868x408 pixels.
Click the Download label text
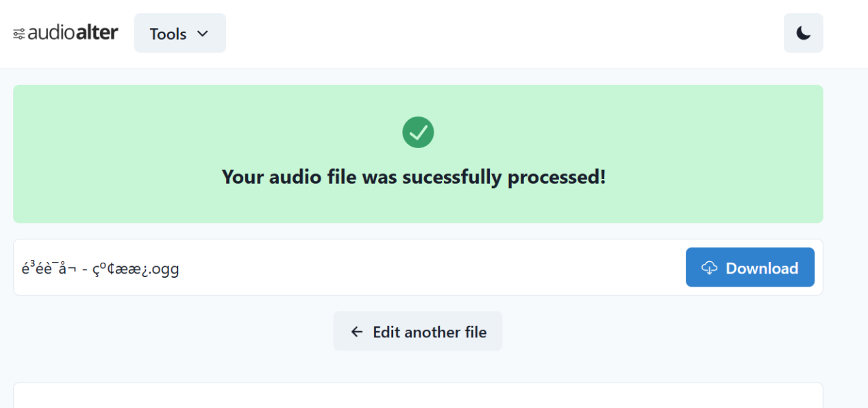point(762,268)
